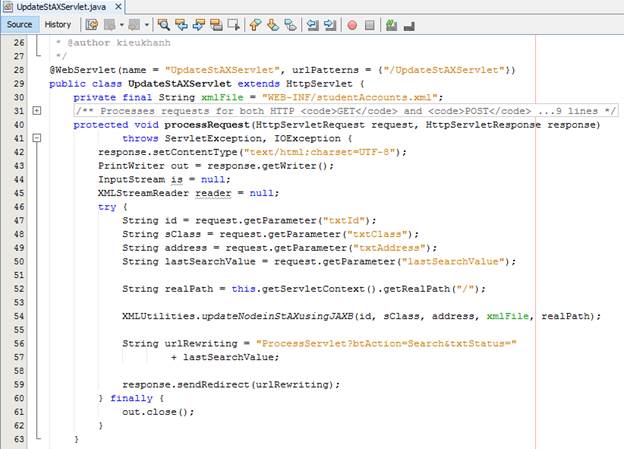This screenshot has height=449, width=624.
Task: Click the Uncomment icon in toolbar
Action: click(409, 26)
